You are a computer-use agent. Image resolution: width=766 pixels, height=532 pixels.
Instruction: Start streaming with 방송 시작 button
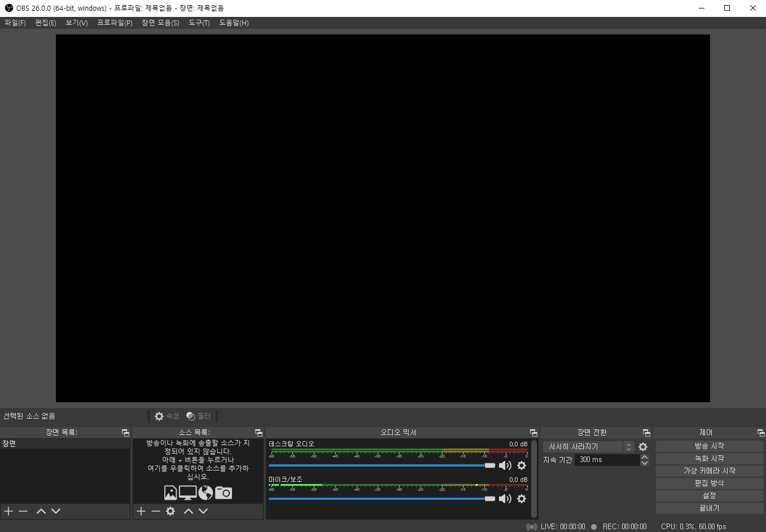click(709, 446)
